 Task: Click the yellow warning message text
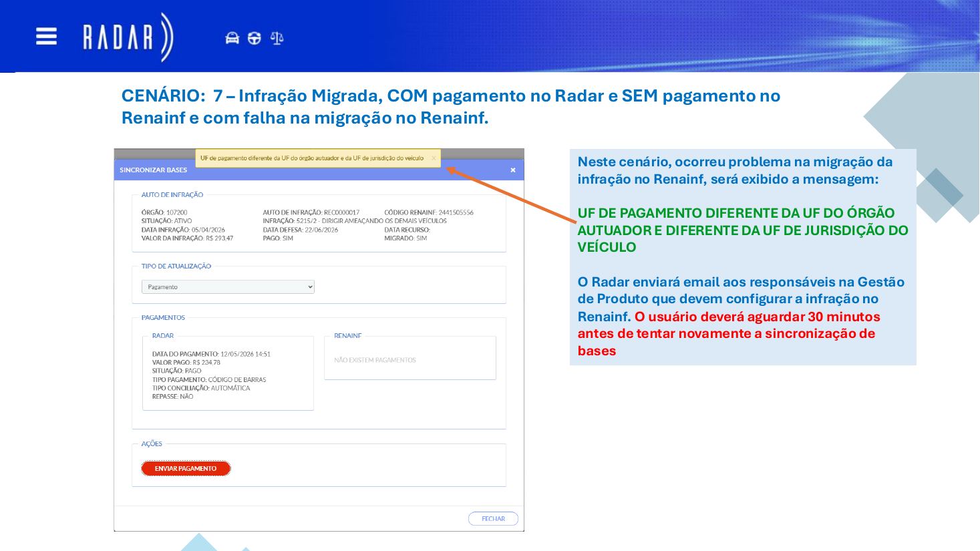click(312, 158)
